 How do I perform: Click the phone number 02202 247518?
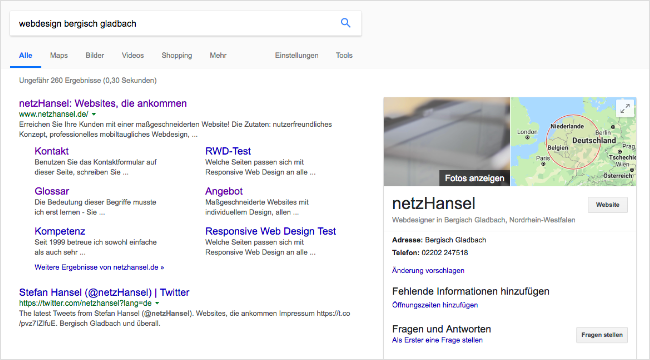445,253
